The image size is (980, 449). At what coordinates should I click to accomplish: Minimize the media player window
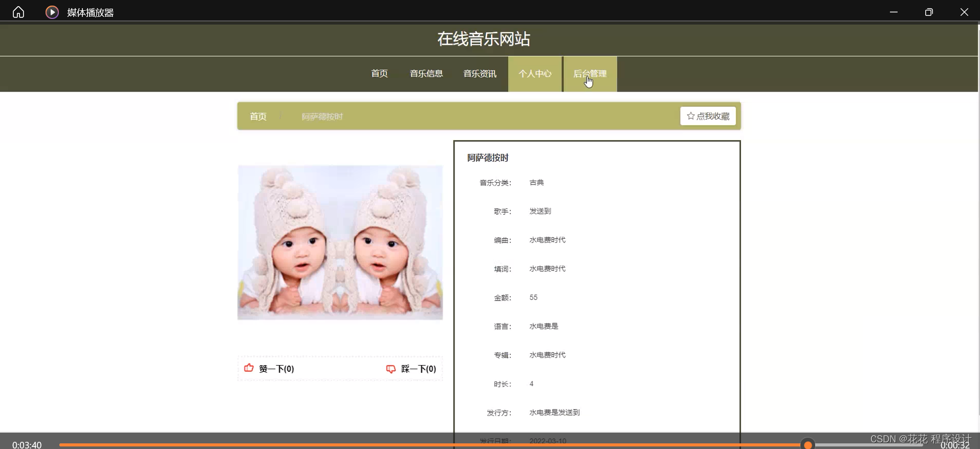tap(894, 12)
